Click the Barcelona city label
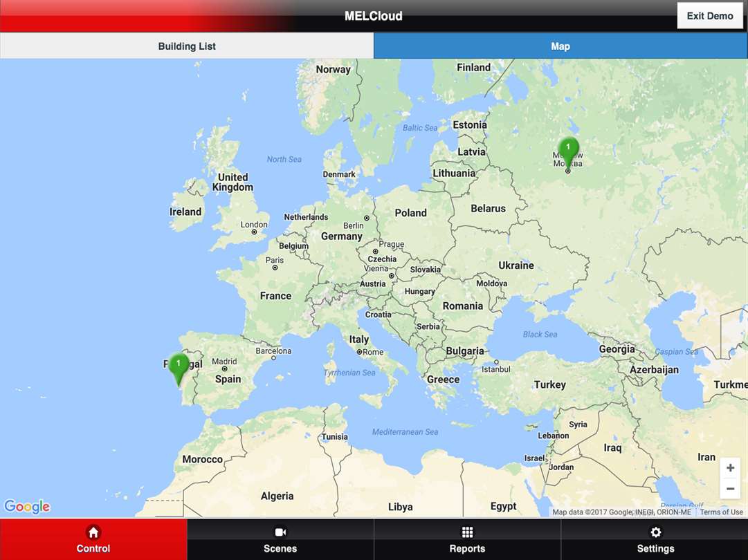The height and width of the screenshot is (560, 748). point(273,351)
